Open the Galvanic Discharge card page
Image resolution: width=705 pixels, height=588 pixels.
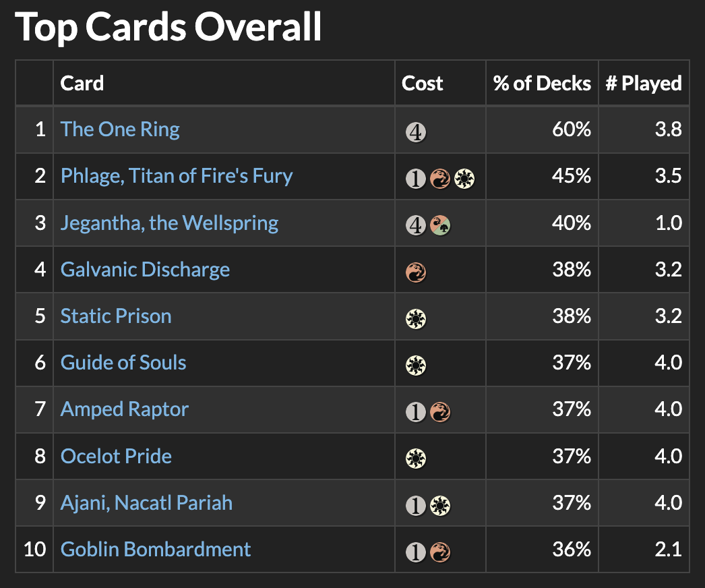[x=145, y=270]
